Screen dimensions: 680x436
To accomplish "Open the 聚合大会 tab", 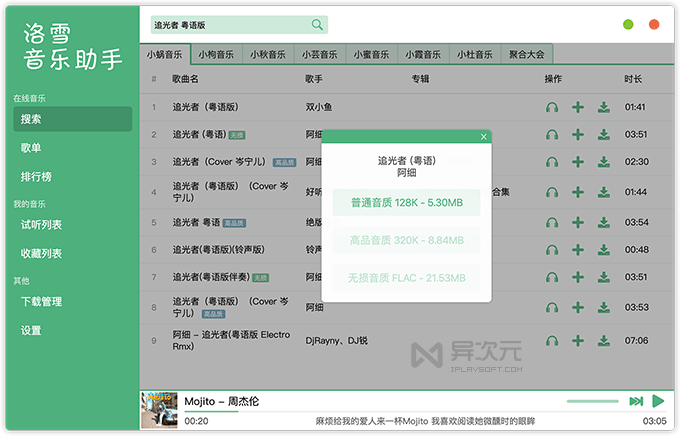I will pos(527,54).
